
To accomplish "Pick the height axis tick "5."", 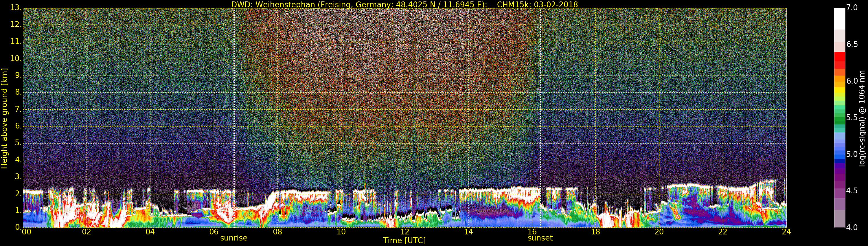I will pyautogui.click(x=18, y=143).
